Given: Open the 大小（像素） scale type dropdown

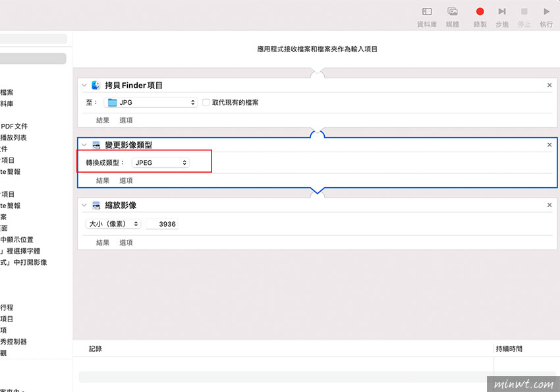Looking at the screenshot, I should [x=113, y=224].
